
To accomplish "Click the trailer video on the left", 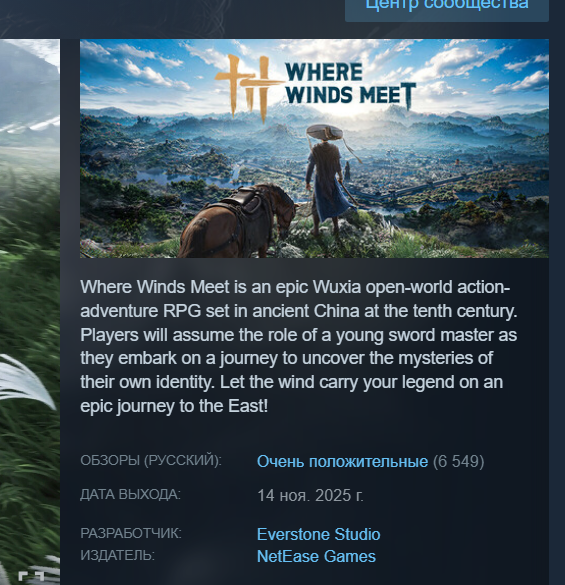I will [30, 312].
